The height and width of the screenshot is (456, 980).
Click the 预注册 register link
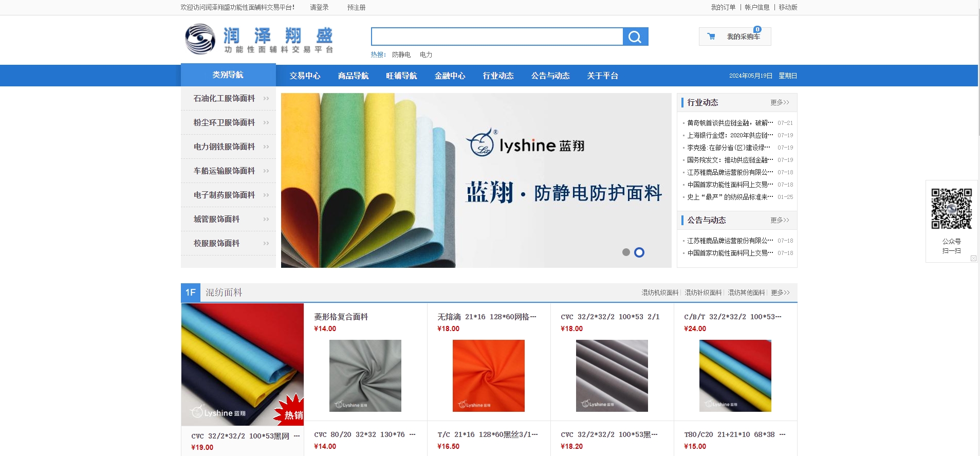356,7
